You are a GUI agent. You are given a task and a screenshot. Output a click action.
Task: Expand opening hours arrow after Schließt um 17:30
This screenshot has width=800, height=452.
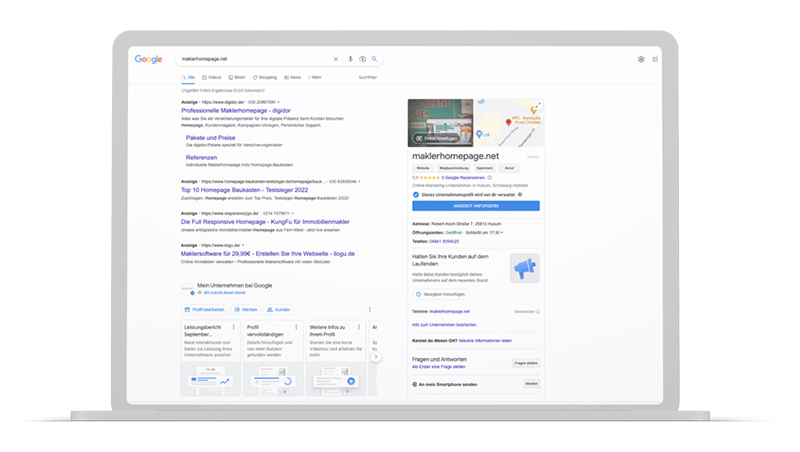pyautogui.click(x=502, y=233)
